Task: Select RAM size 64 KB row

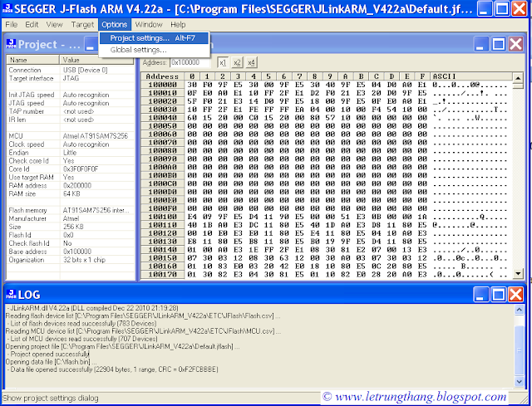Action: point(70,193)
